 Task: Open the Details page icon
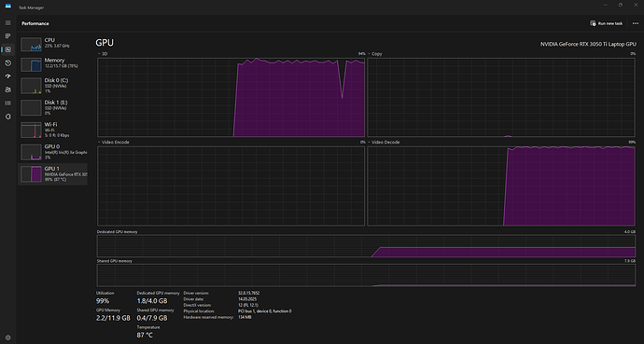[x=7, y=103]
